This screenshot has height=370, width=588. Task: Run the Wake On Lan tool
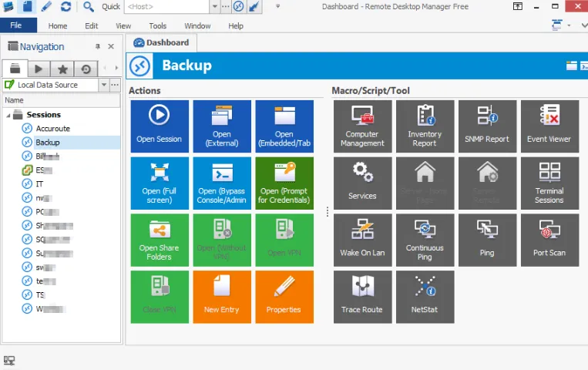click(362, 240)
